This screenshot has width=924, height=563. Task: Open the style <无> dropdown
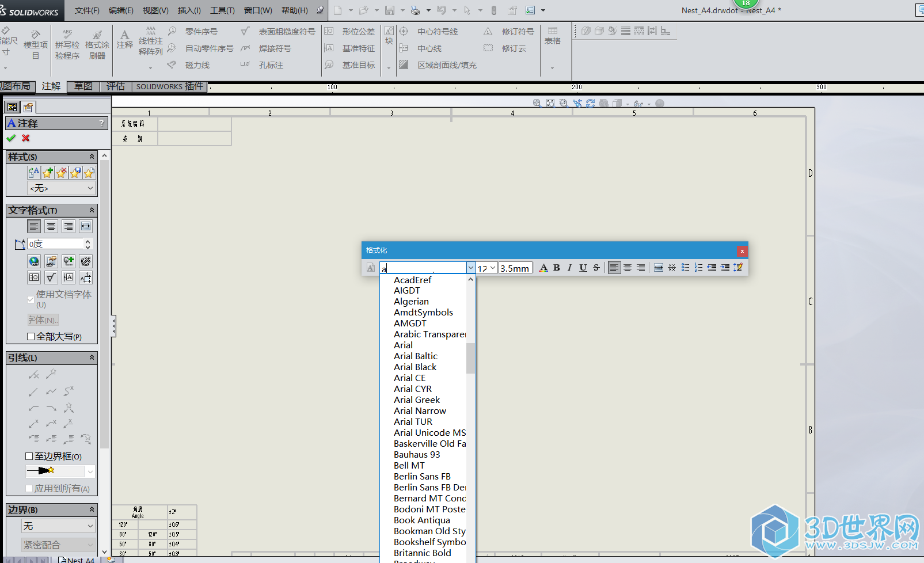(61, 188)
